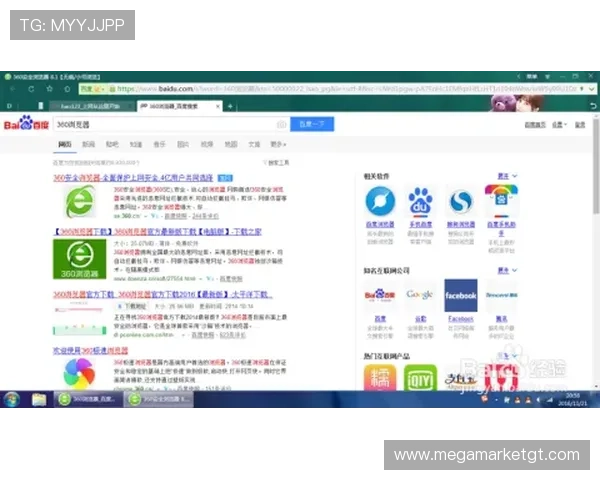600x480 pixels.
Task: Click the 登录 login link at top right
Action: (x=580, y=125)
